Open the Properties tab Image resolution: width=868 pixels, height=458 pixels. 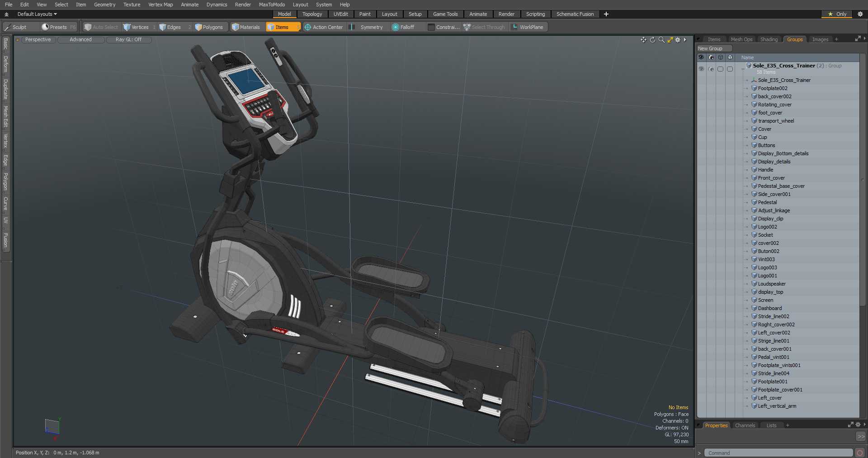click(x=716, y=425)
